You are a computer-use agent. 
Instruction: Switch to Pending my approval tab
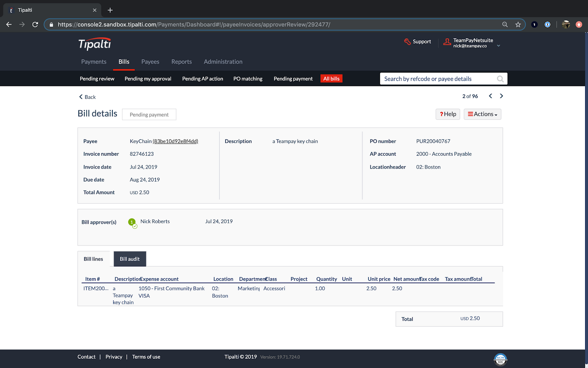coord(148,79)
